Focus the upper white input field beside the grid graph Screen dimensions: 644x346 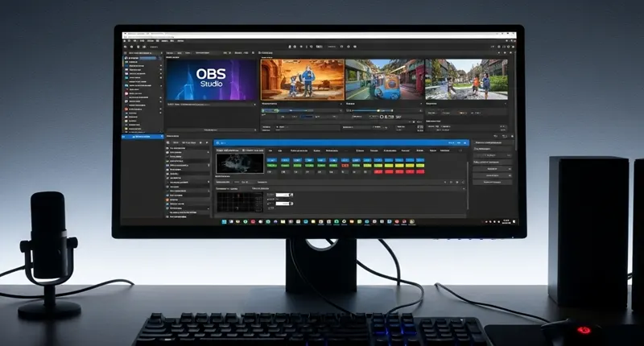coord(283,195)
